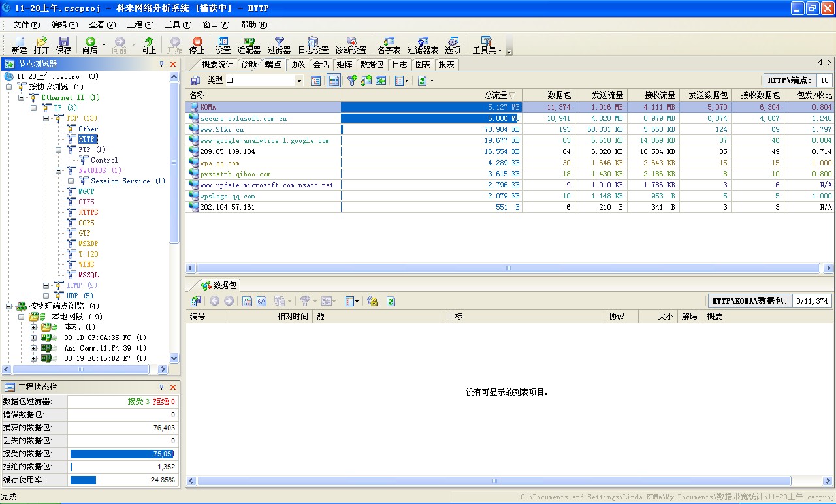Click the 保存 (Save) toolbar icon
The width and height of the screenshot is (836, 504).
point(63,42)
